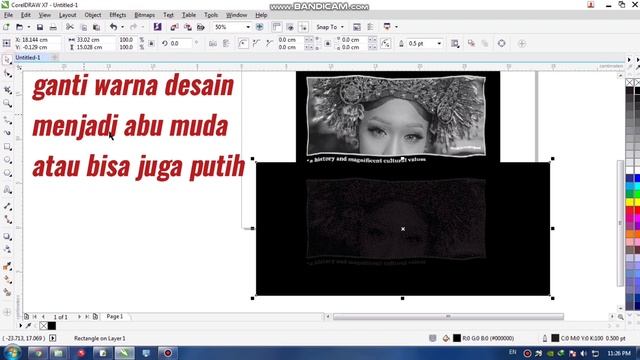Viewport: 640px width, 360px height.
Task: Open the Effects menu
Action: [118, 15]
